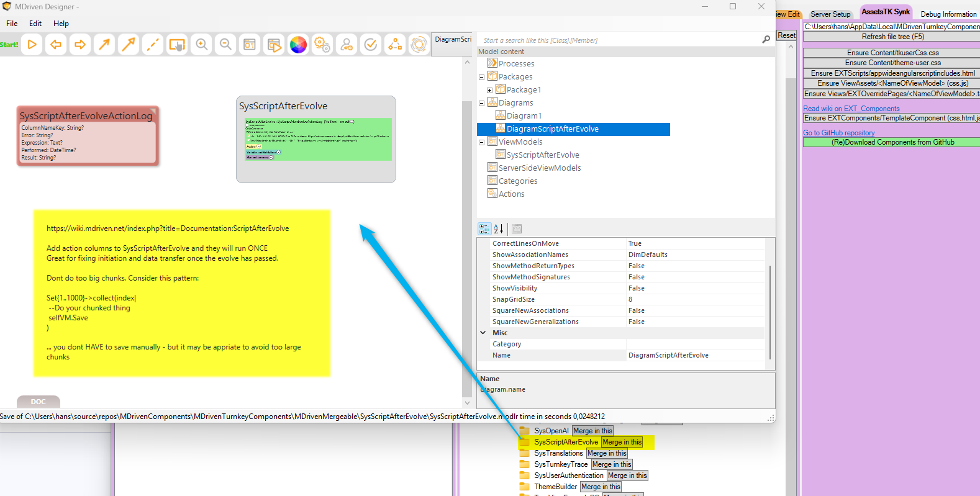Open the Go to GitHub repository link
This screenshot has height=496, width=980.
click(x=838, y=133)
